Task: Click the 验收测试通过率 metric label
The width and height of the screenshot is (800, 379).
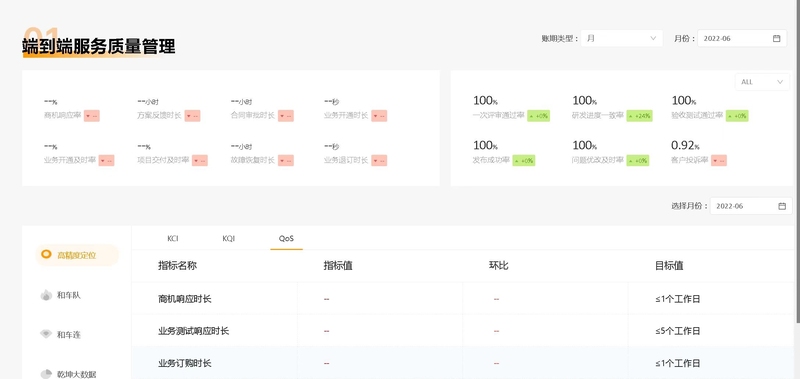Action: click(697, 116)
